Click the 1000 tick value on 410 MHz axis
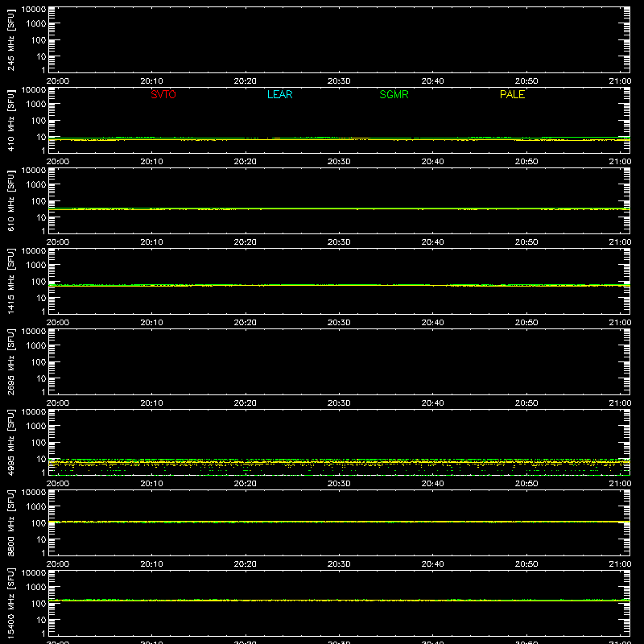This screenshot has width=644, height=644. [x=36, y=105]
